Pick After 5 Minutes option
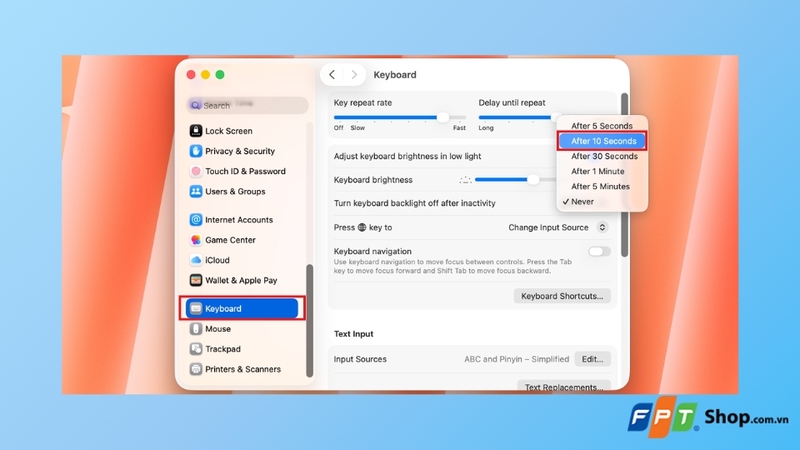 (602, 187)
